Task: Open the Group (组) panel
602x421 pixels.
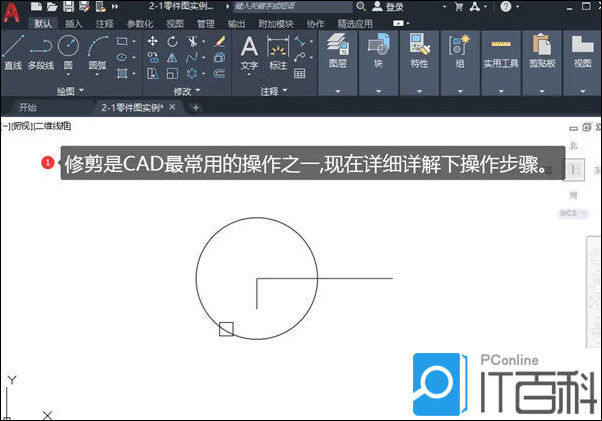Action: (460, 51)
